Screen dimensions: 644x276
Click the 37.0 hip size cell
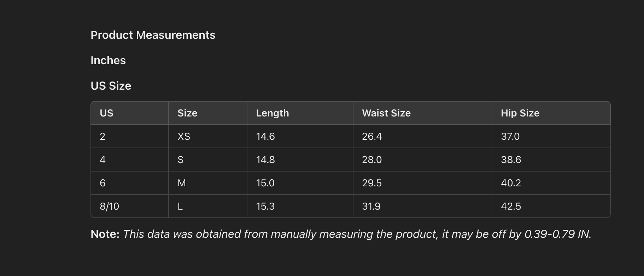[x=510, y=136]
